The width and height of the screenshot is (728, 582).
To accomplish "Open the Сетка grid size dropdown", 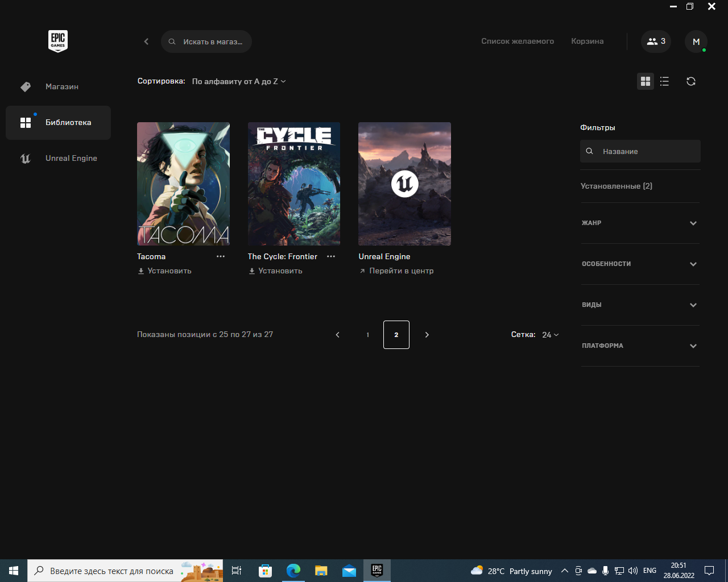I will [x=551, y=335].
